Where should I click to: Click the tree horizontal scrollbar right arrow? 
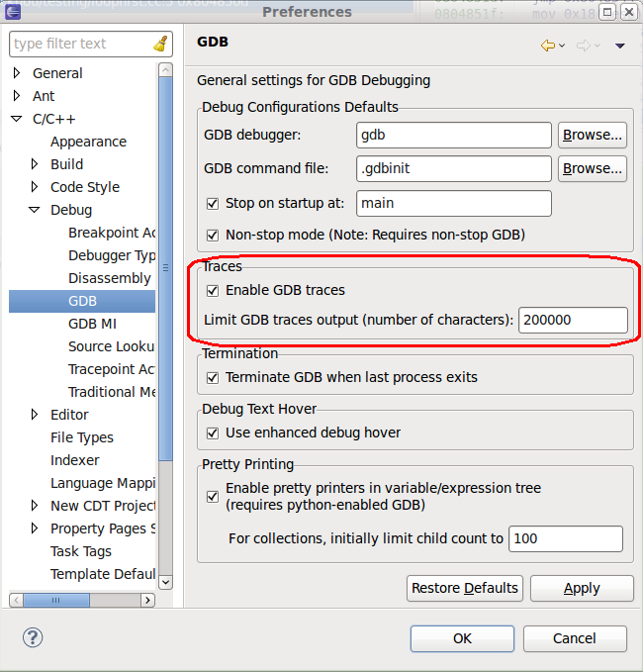(x=147, y=600)
